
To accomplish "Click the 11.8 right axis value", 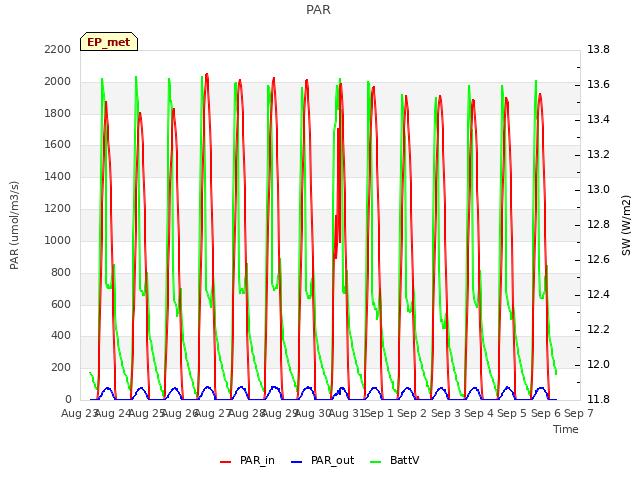I will pos(598,399).
